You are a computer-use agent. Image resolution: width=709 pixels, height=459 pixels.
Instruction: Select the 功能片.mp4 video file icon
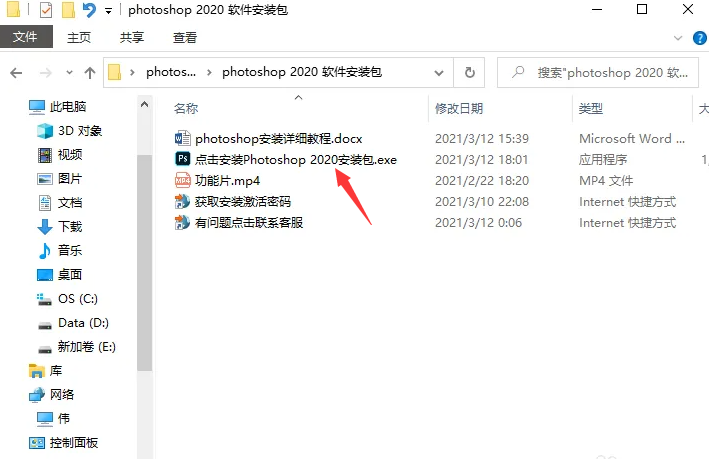[182, 180]
